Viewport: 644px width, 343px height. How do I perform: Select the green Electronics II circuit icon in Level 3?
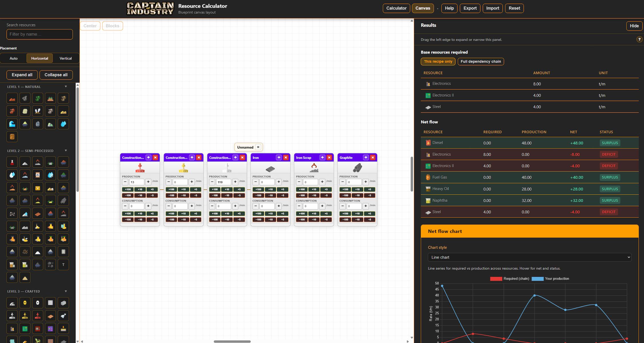25,329
